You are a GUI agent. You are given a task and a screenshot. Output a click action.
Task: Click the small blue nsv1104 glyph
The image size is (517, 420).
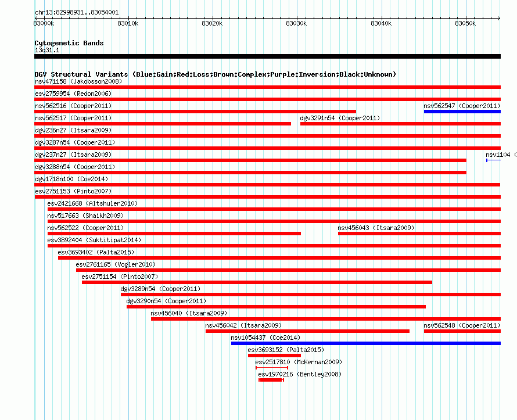pos(494,160)
